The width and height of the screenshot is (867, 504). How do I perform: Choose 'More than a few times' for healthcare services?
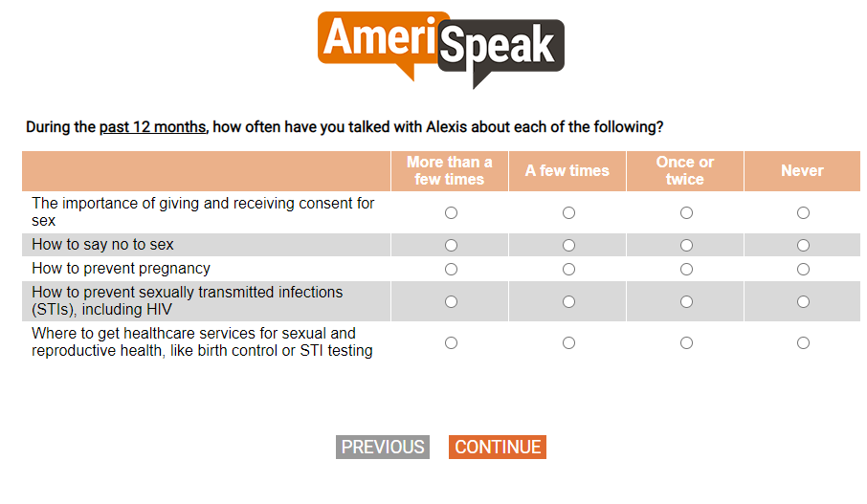pos(451,343)
